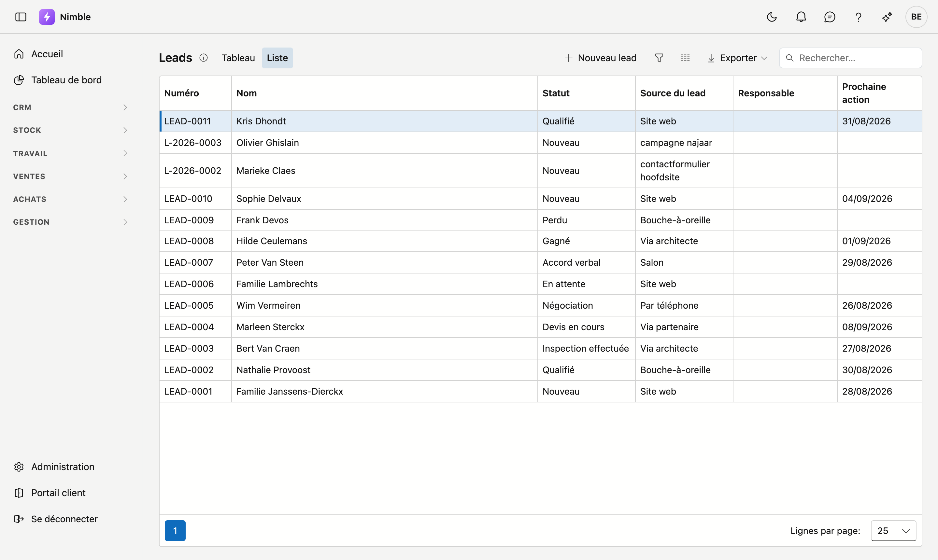This screenshot has height=560, width=938.
Task: Open the notifications bell
Action: 801,17
